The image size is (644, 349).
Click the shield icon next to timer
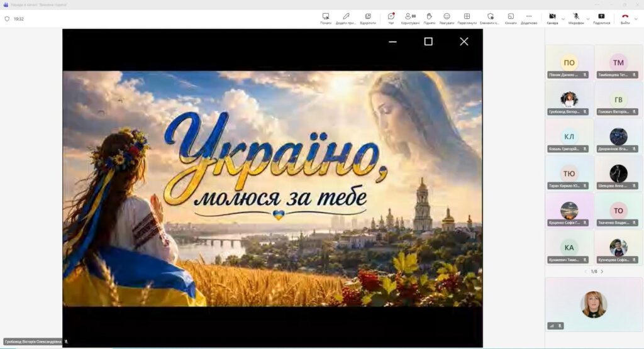[7, 19]
